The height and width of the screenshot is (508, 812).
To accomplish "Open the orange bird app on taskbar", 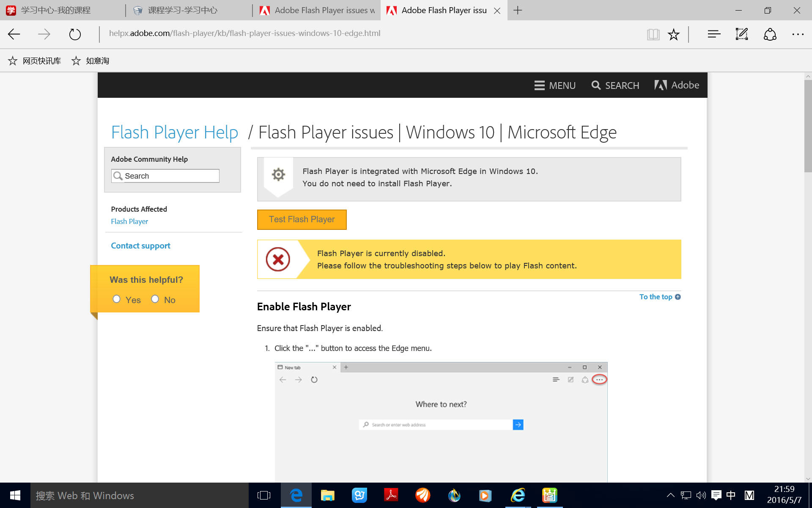I will (x=423, y=495).
